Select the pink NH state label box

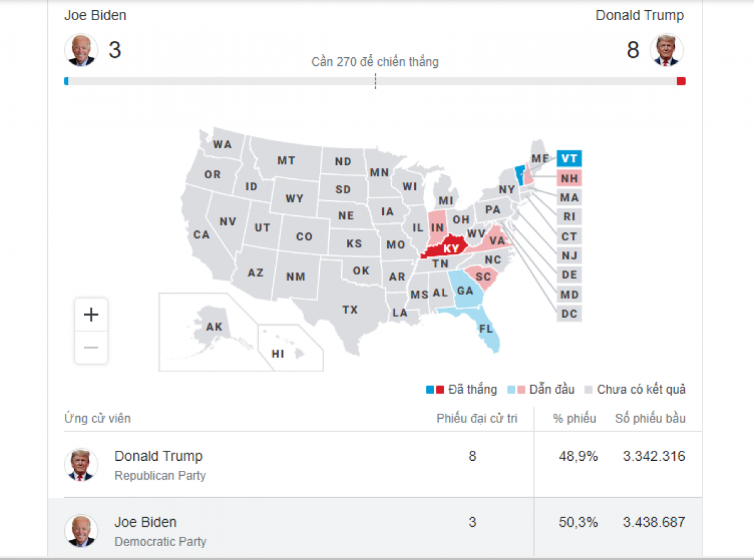pyautogui.click(x=569, y=178)
